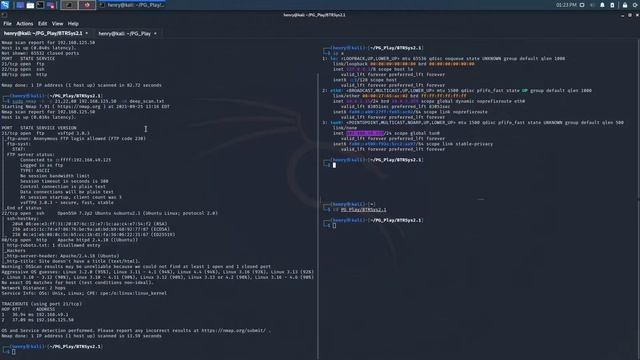
Task: Click the '22/tcp open ssh OpenSSH' line
Action: click(109, 213)
